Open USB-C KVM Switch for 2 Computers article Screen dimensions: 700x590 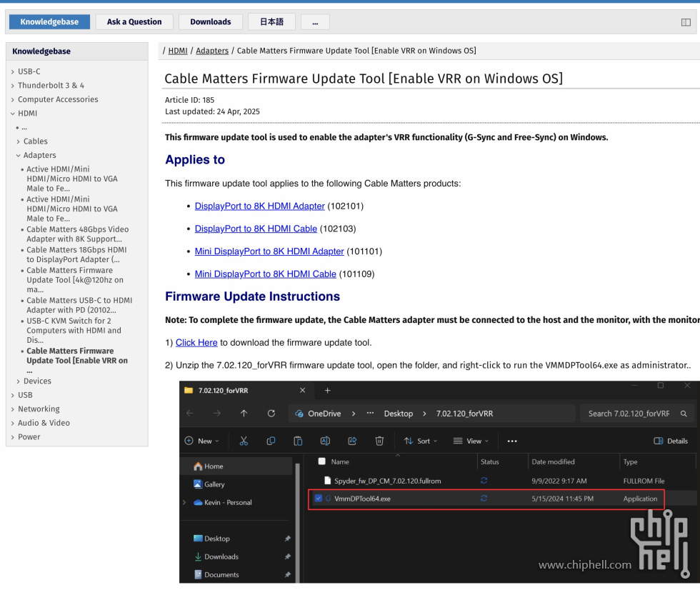point(74,330)
